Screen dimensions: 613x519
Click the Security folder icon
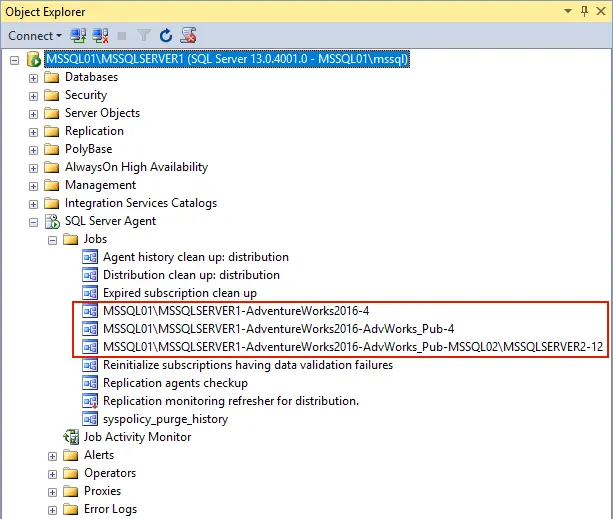52,95
